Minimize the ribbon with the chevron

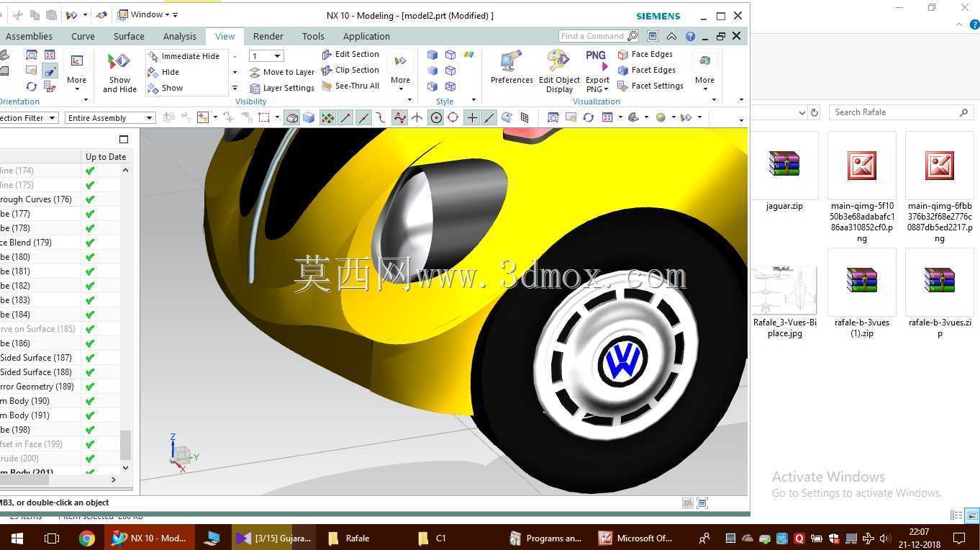click(671, 36)
